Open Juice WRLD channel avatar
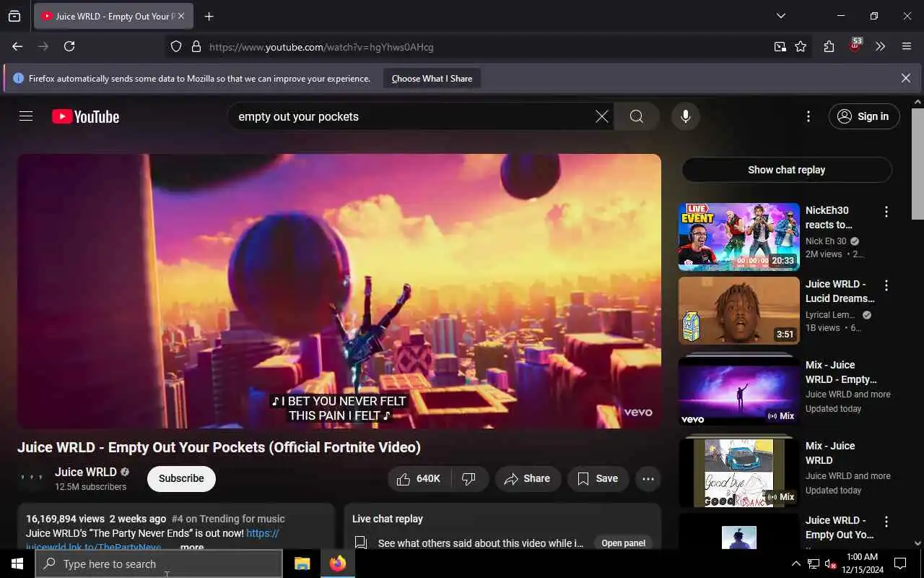Viewport: 924px width, 578px height. (x=32, y=478)
